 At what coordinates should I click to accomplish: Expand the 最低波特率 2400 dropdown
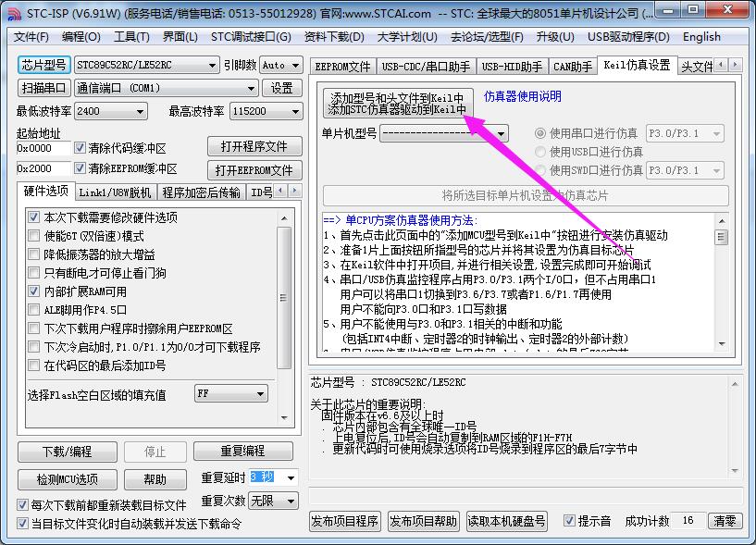coord(140,111)
